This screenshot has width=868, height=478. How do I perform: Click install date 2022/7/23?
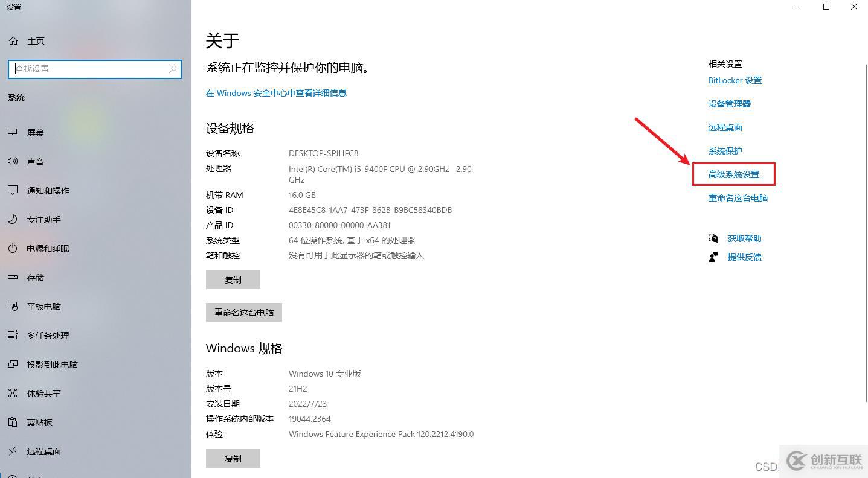pos(307,404)
